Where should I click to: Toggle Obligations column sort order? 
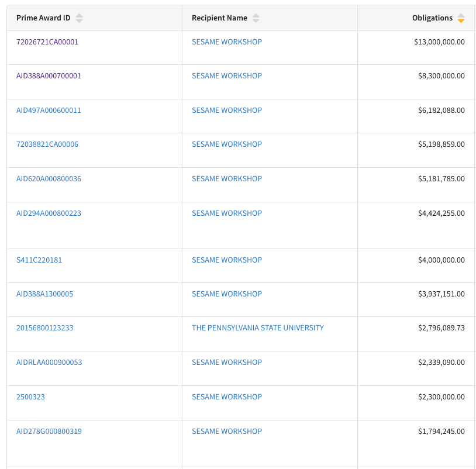[461, 18]
